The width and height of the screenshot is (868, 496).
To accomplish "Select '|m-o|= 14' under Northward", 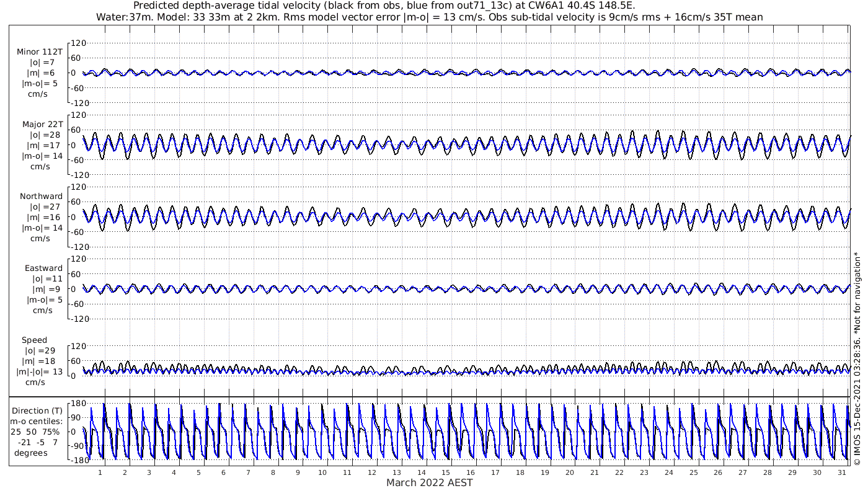I will (42, 228).
